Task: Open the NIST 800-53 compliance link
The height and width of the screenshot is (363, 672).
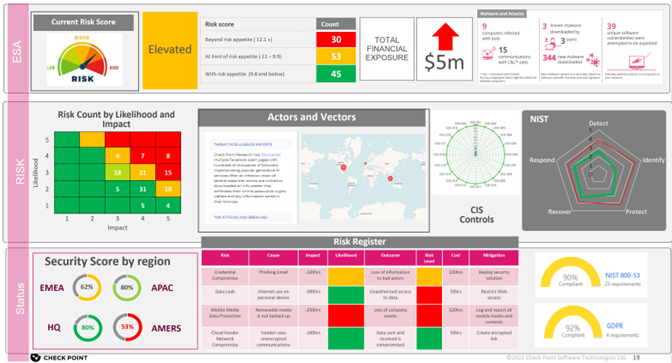Action: (622, 275)
